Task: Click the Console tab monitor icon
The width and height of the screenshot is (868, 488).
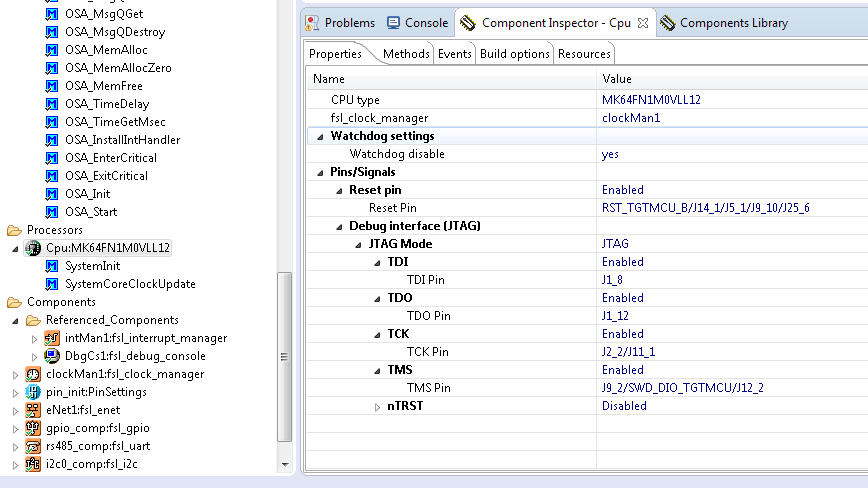Action: point(393,23)
